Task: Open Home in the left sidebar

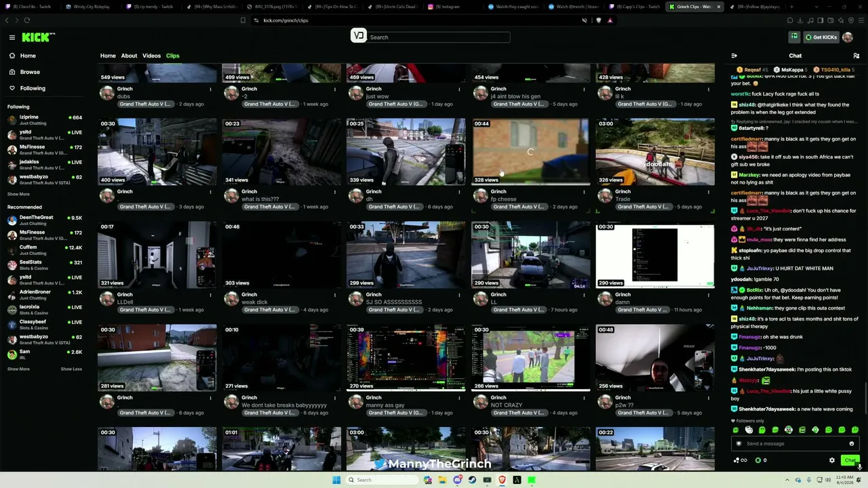Action: coord(28,56)
